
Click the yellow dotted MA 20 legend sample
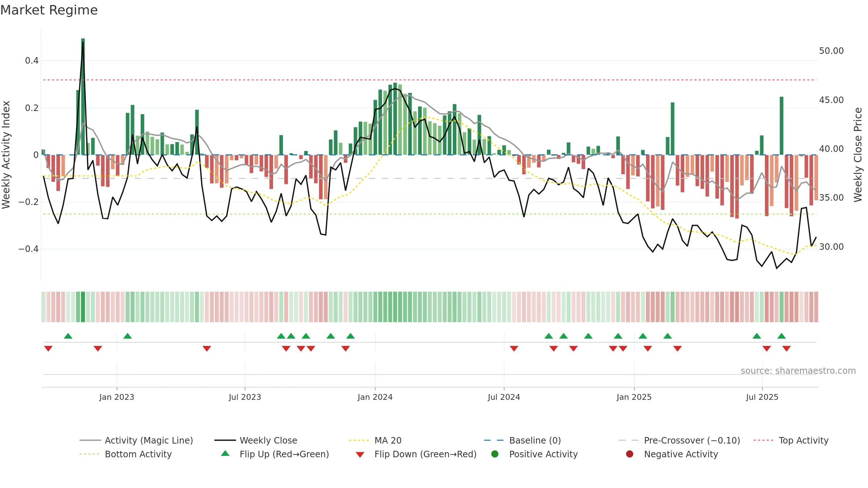(359, 440)
